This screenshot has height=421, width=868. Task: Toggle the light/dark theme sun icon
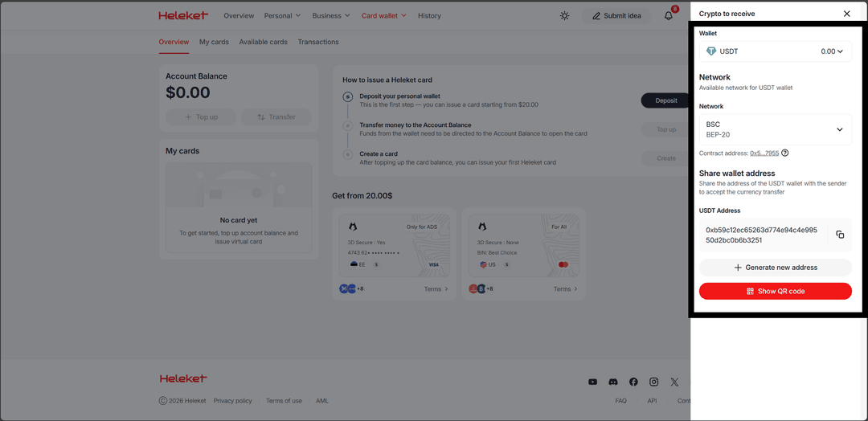click(565, 15)
